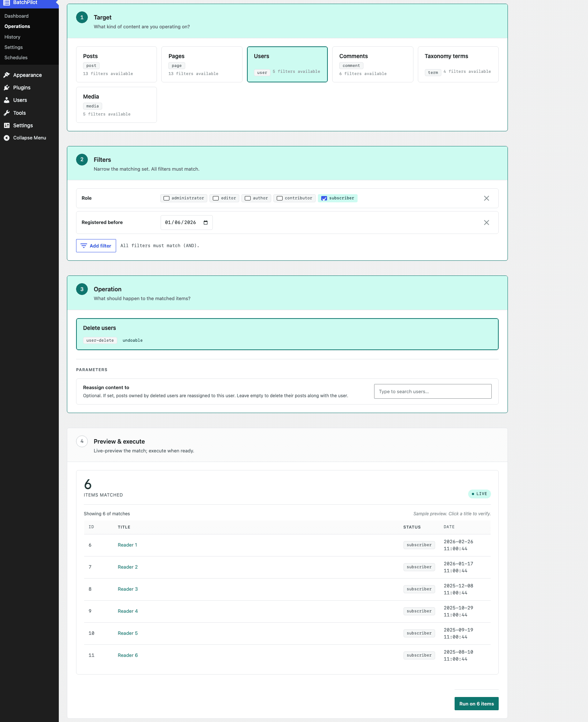Select the Taxonomy terms target card
Image resolution: width=588 pixels, height=722 pixels.
pos(458,64)
